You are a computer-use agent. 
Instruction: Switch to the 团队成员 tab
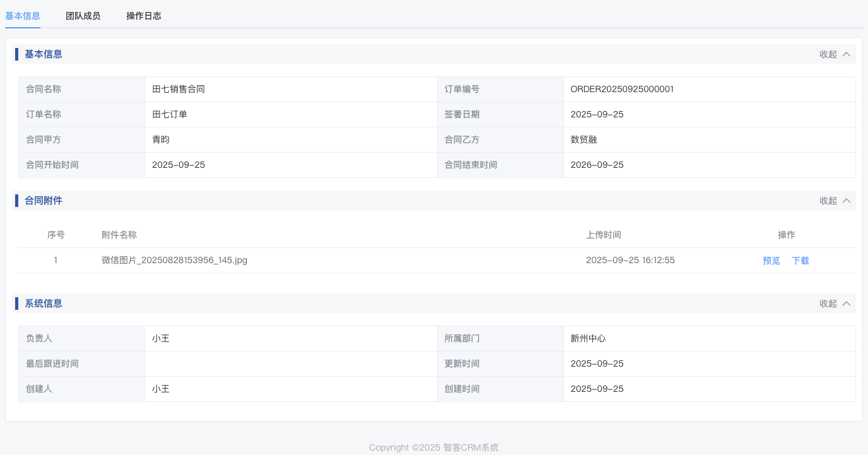tap(83, 16)
